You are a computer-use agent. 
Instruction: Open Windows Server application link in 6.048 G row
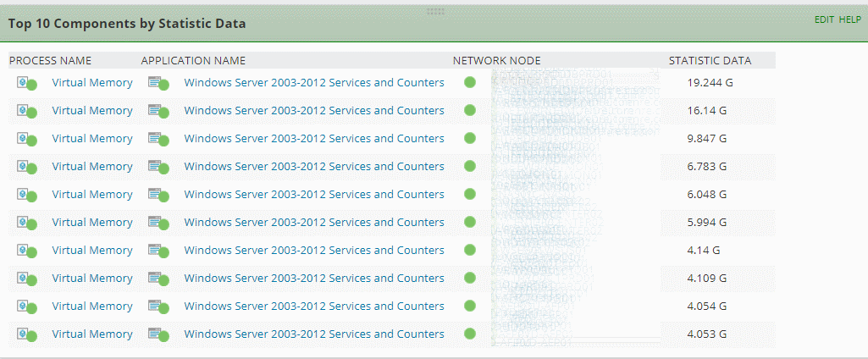(314, 195)
